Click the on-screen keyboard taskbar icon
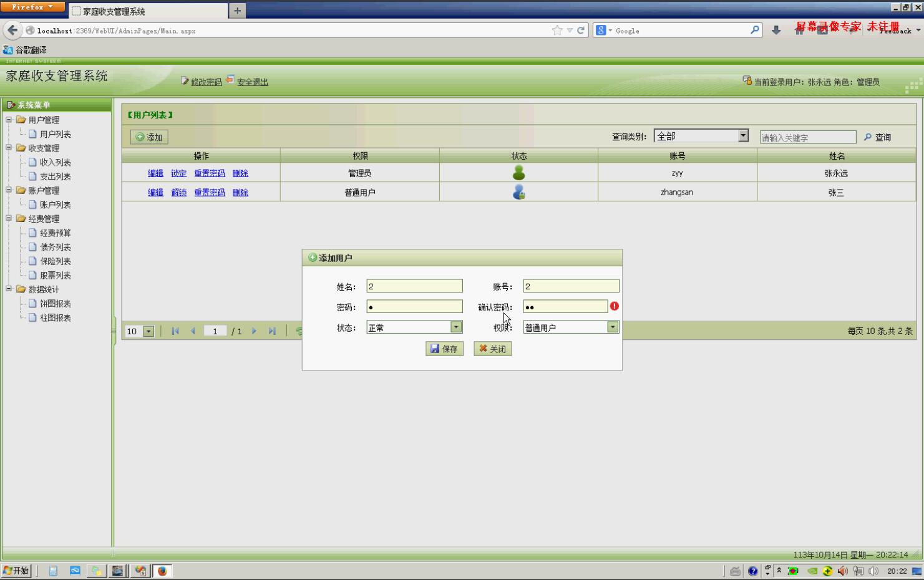This screenshot has height=580, width=924. [x=736, y=571]
